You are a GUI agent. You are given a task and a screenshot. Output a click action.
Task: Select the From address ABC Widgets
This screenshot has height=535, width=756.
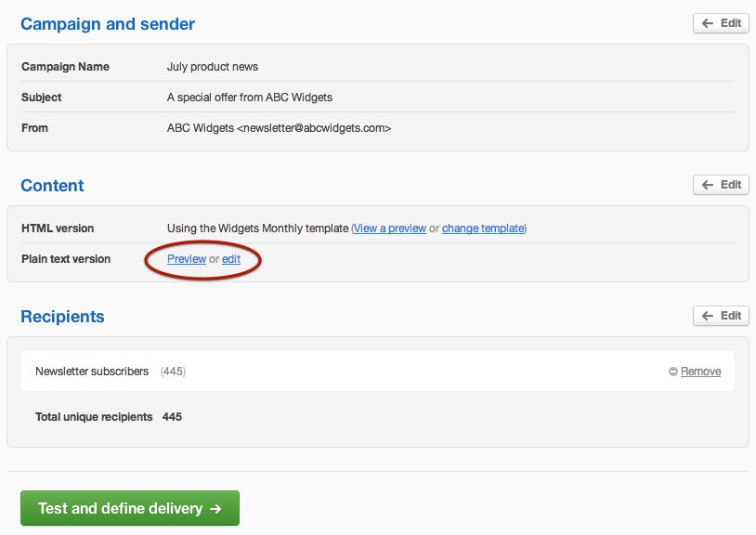coord(279,127)
